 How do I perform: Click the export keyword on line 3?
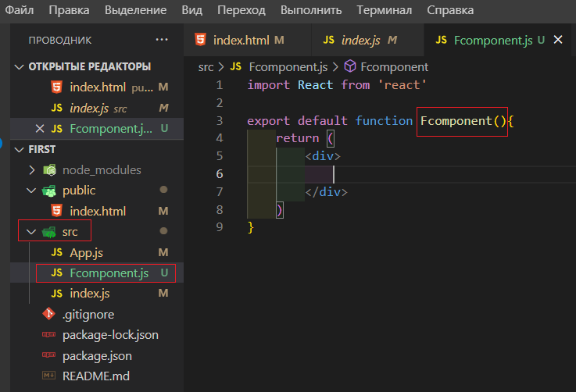coord(268,121)
